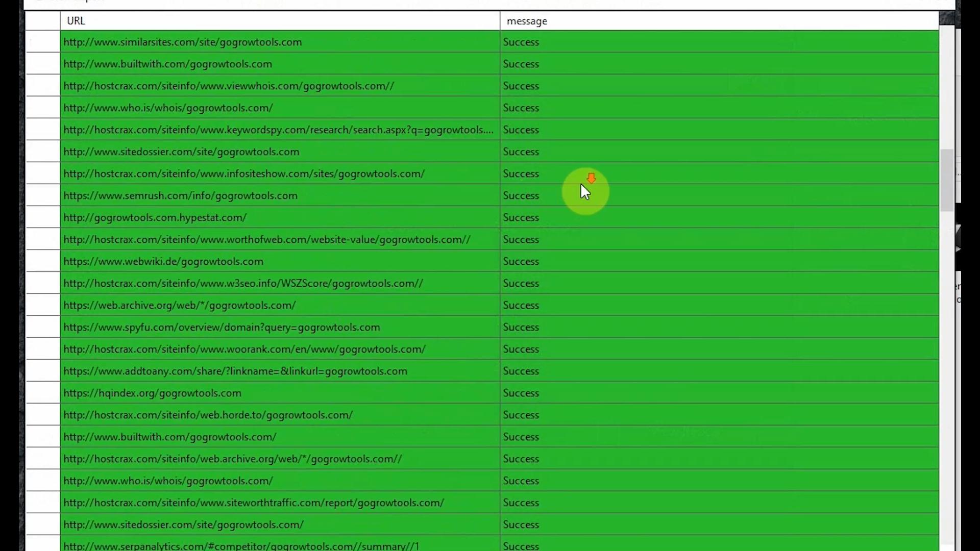The image size is (980, 551).
Task: Click the row header of the similarsites.com row
Action: [43, 42]
